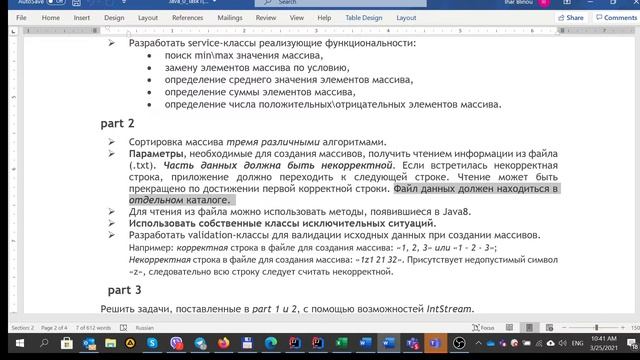The image size is (640, 360).
Task: Click highlighted text 'Файл данных должен находиться в'
Action: coord(476,189)
